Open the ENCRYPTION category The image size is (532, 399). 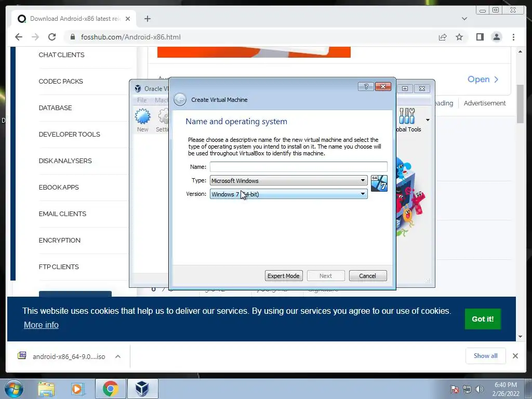coord(59,240)
